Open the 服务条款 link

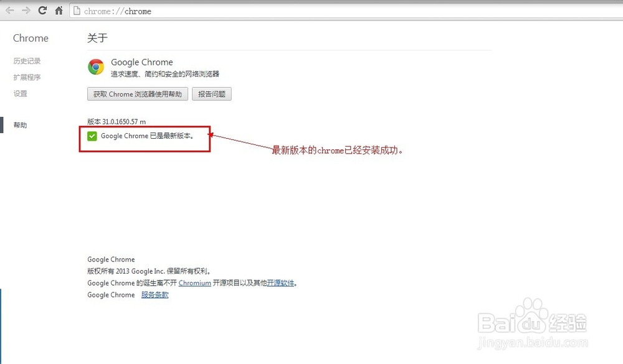[x=155, y=295]
